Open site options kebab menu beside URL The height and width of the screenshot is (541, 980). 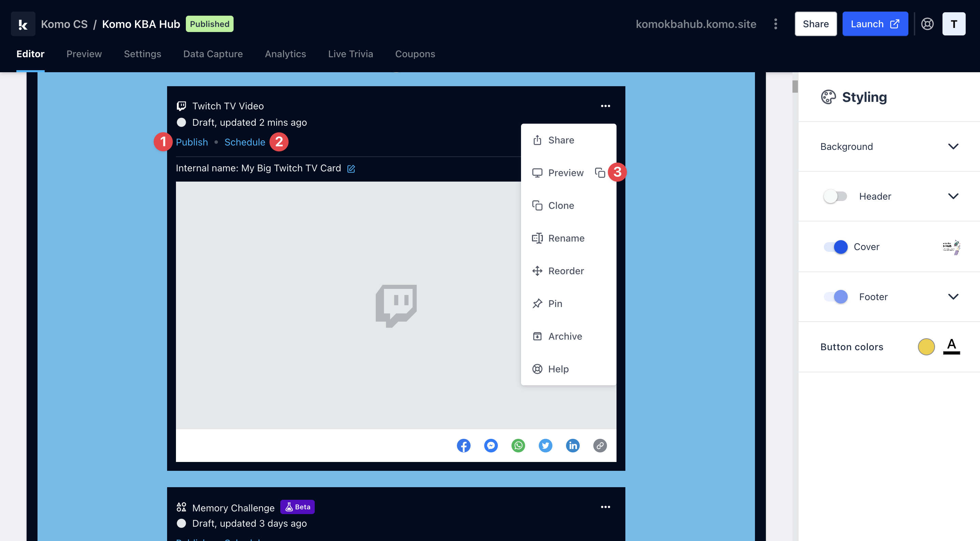point(775,24)
